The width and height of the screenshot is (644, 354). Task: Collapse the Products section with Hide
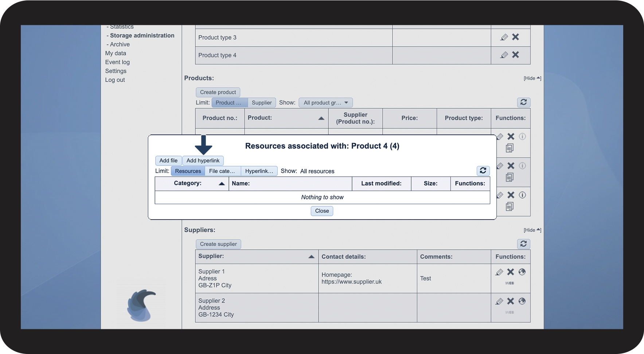[x=532, y=78]
